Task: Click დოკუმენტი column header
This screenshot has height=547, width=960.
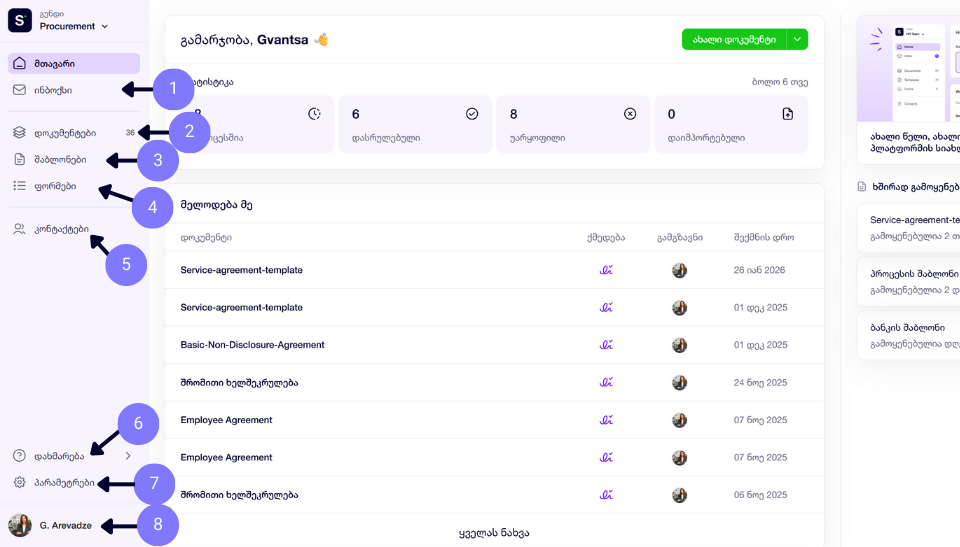Action: pyautogui.click(x=206, y=238)
